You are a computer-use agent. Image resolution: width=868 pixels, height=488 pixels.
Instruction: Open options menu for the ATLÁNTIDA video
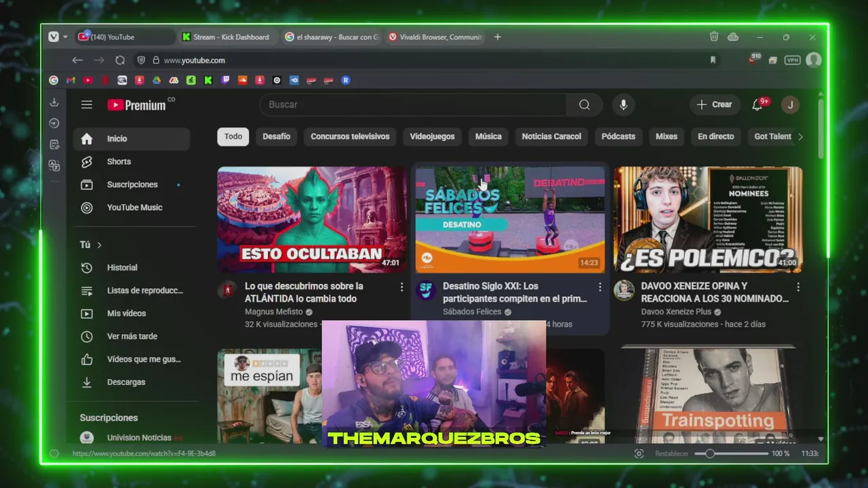click(x=401, y=287)
